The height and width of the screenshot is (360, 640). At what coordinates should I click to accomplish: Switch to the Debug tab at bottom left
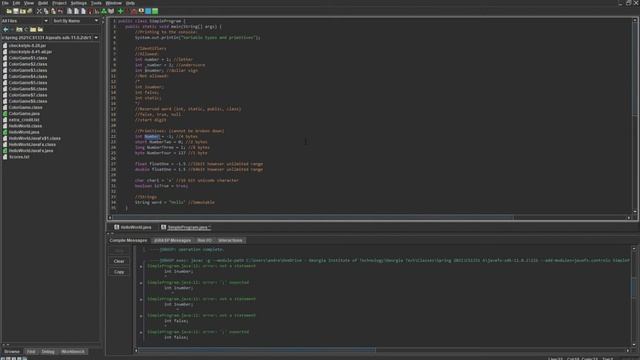pos(48,351)
